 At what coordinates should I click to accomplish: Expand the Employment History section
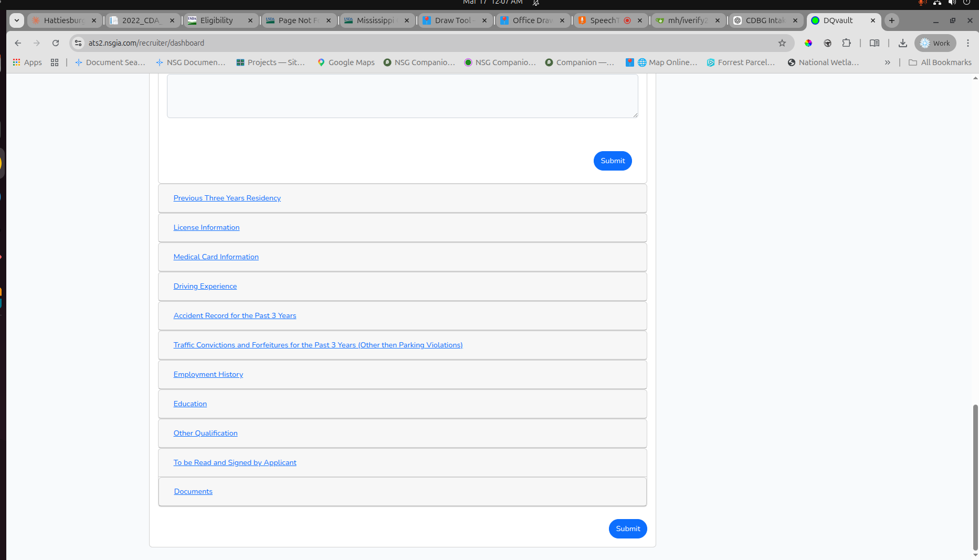click(x=208, y=374)
